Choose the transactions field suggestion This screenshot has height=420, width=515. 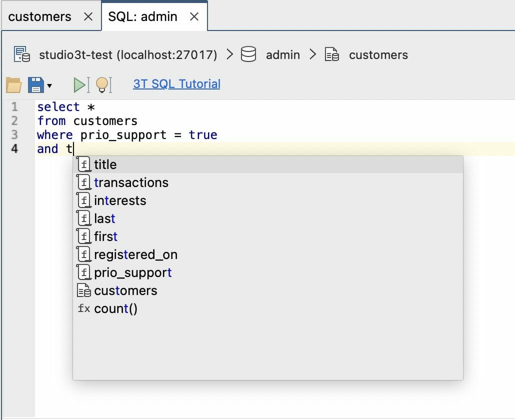click(268, 182)
